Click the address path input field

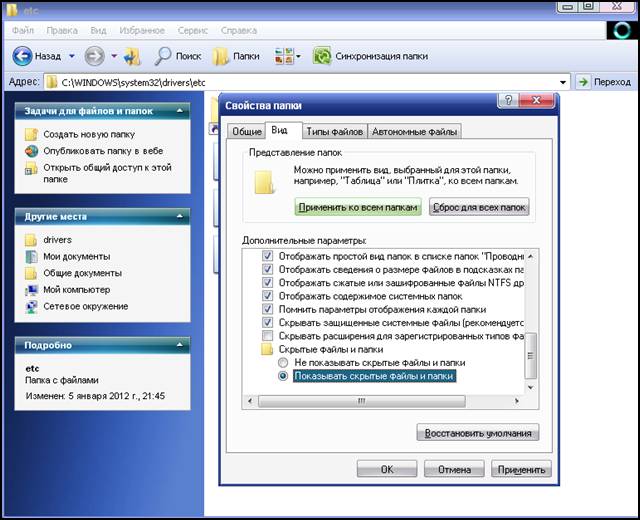306,82
